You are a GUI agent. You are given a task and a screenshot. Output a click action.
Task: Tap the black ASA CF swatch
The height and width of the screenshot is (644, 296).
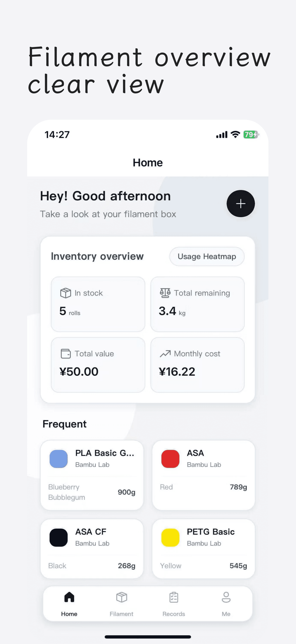pos(59,538)
